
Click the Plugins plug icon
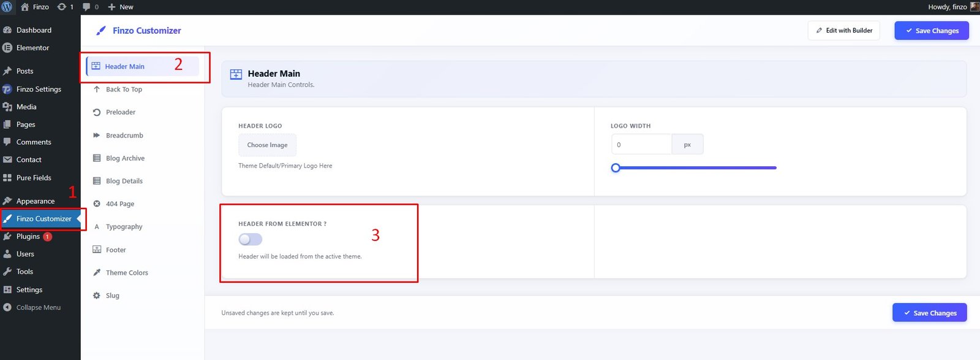coord(7,236)
